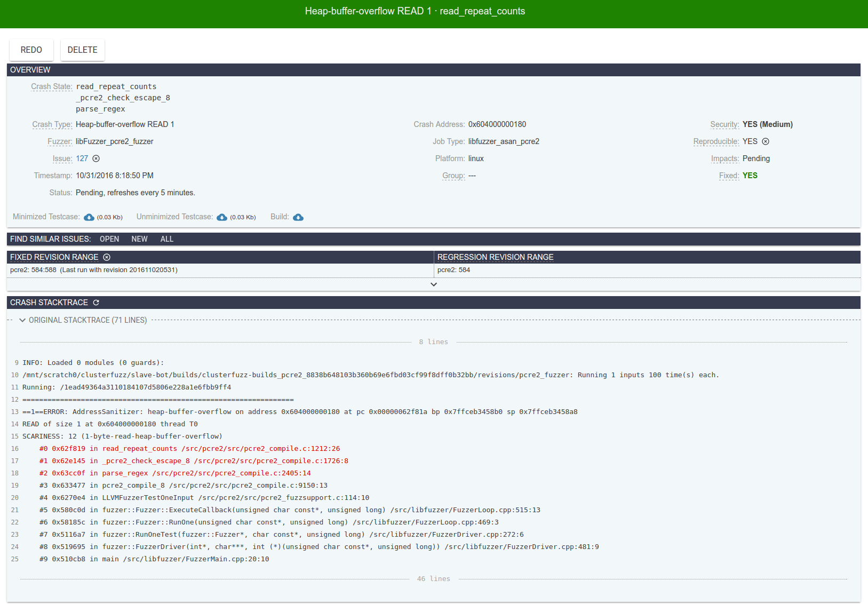Viewport: 868px width, 604px height.
Task: Expand the revision range details chevron
Action: point(434,284)
